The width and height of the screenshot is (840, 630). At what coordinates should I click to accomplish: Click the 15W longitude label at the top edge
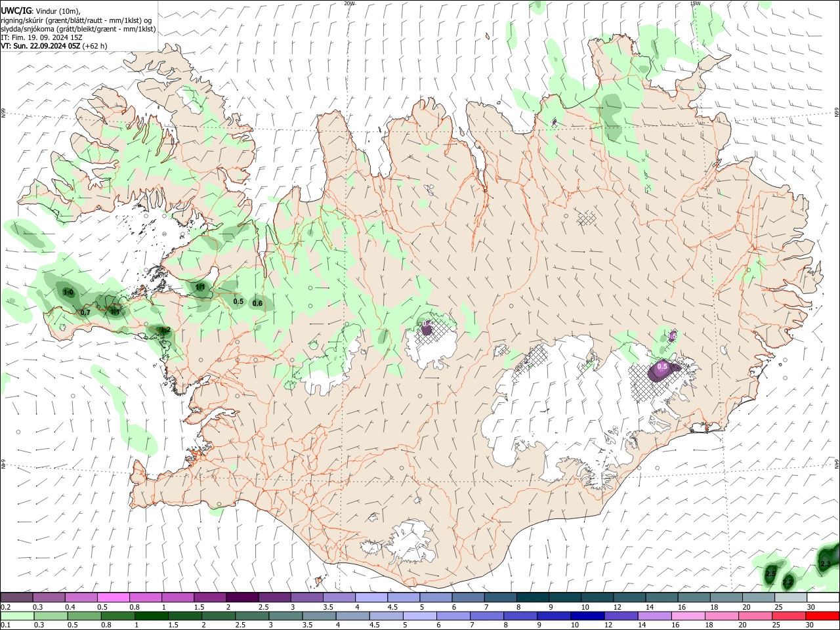tap(695, 3)
